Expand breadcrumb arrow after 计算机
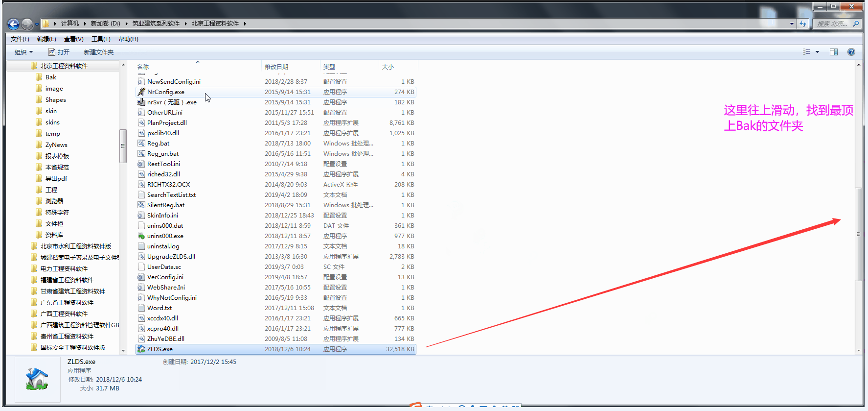868x411 pixels. click(85, 24)
